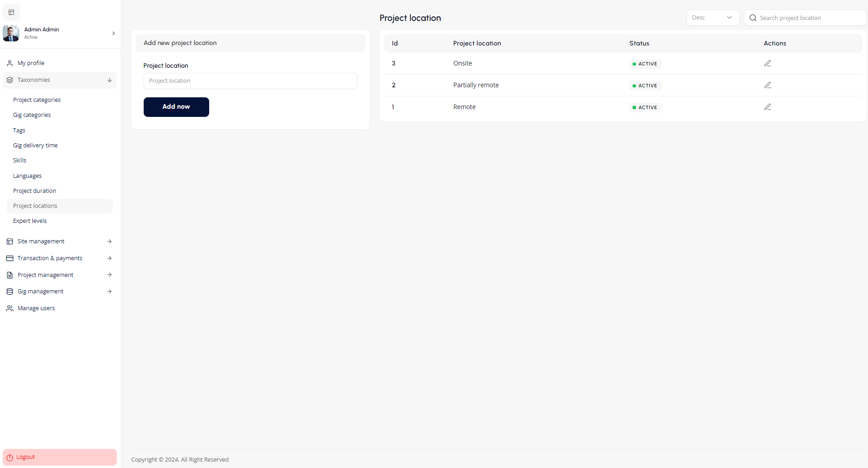
Task: Open Manage users page
Action: (x=36, y=308)
